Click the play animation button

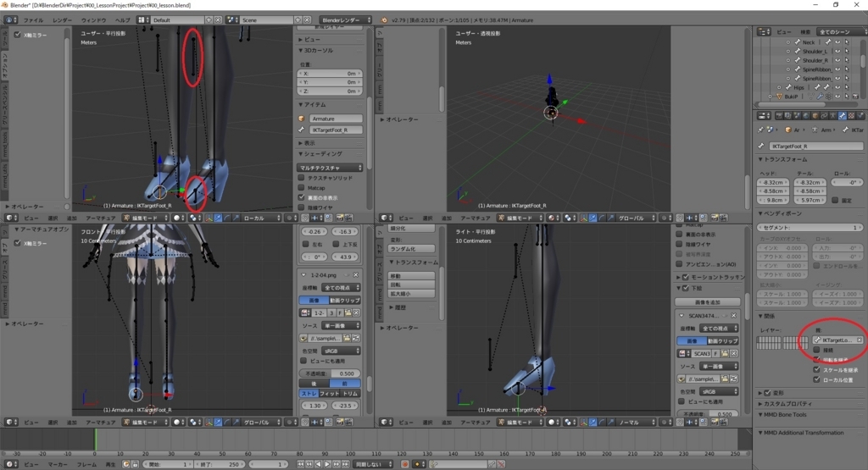(x=328, y=464)
